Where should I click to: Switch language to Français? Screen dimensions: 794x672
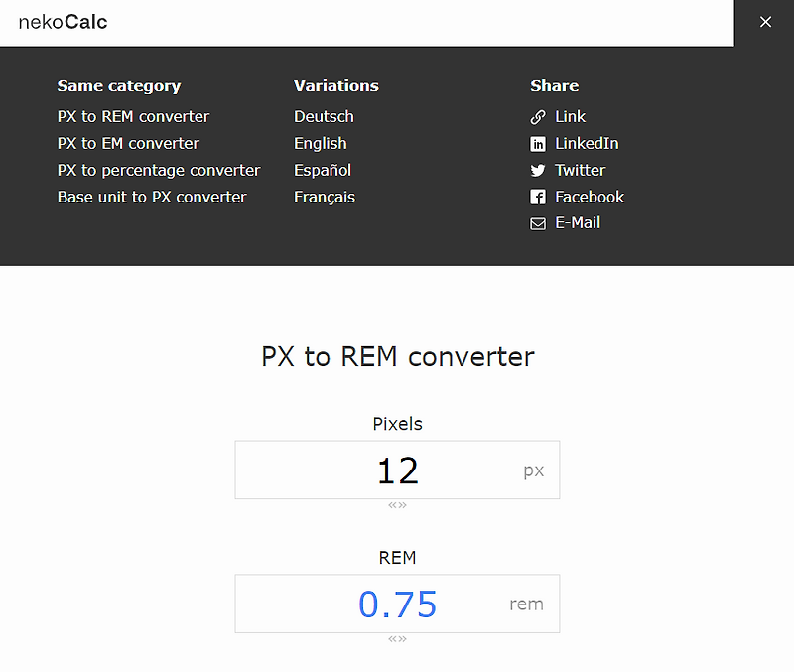(325, 197)
